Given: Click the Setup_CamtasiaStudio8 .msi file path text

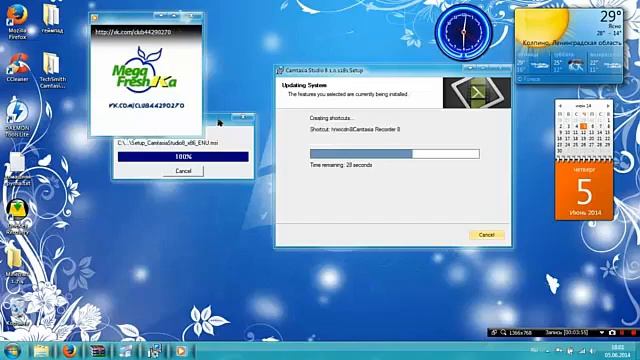Looking at the screenshot, I should point(168,143).
